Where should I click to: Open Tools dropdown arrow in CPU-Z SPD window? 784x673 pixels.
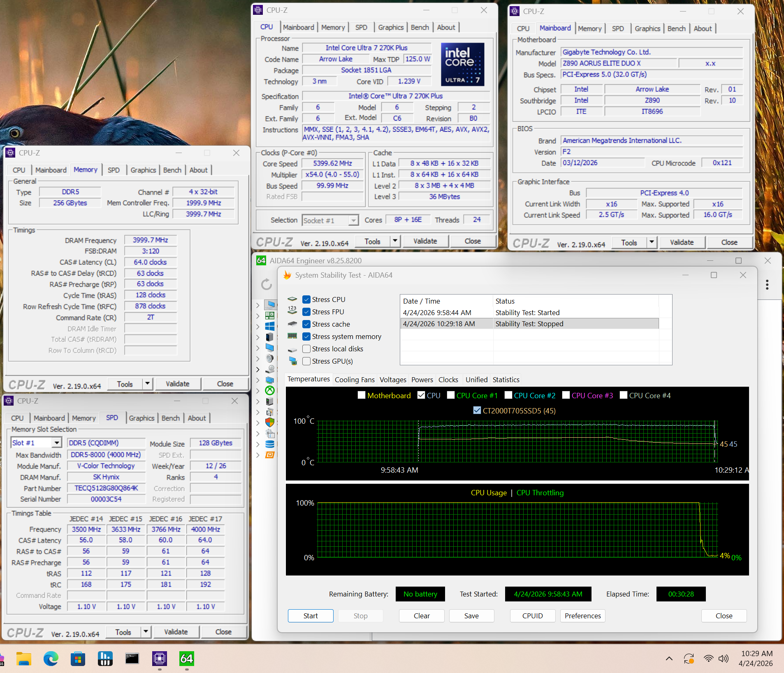coord(146,632)
